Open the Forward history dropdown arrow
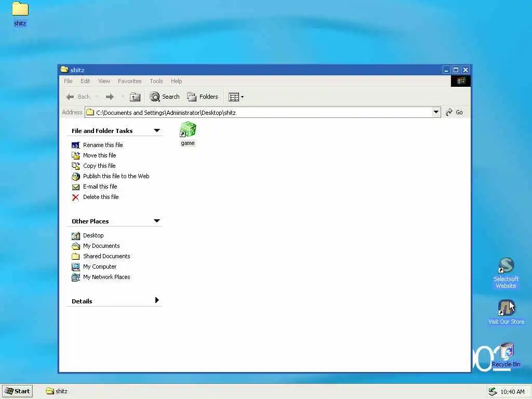 123,97
